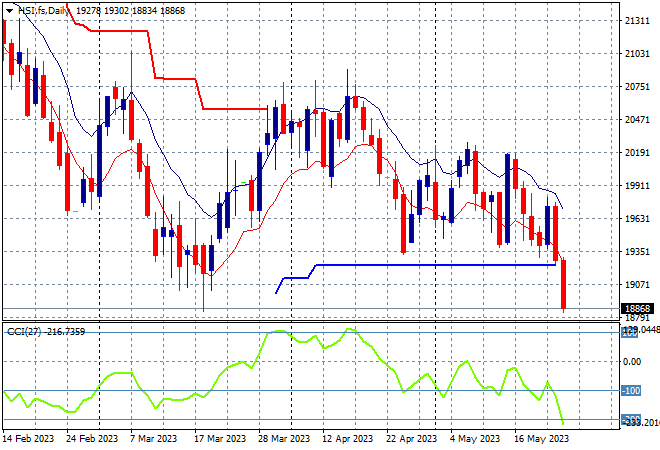660x450 pixels.
Task: Click the 20751 price axis label
Action: click(637, 86)
